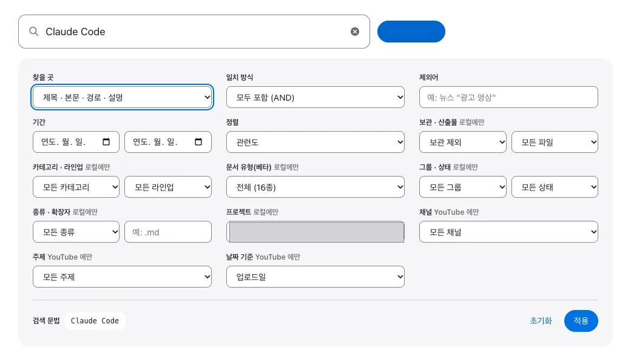Open the 정렬 관련도 sort dropdown
631x364 pixels.
[x=315, y=142]
